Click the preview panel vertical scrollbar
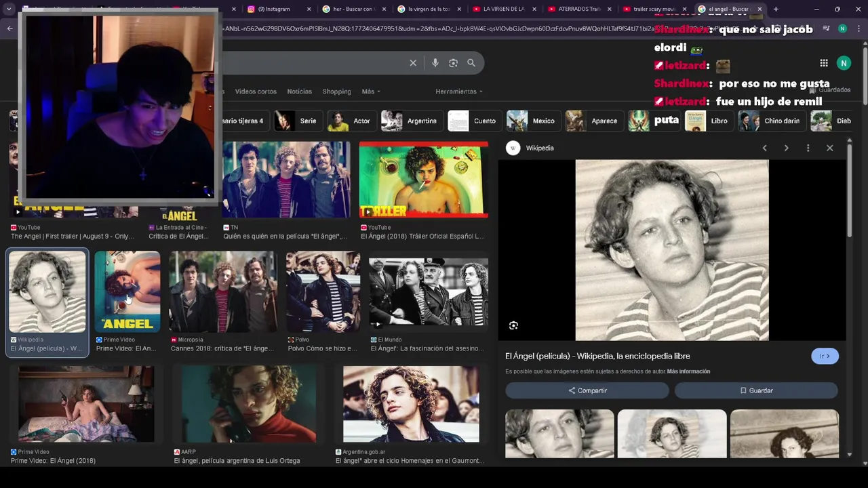Viewport: 868px width, 488px height. click(x=850, y=190)
